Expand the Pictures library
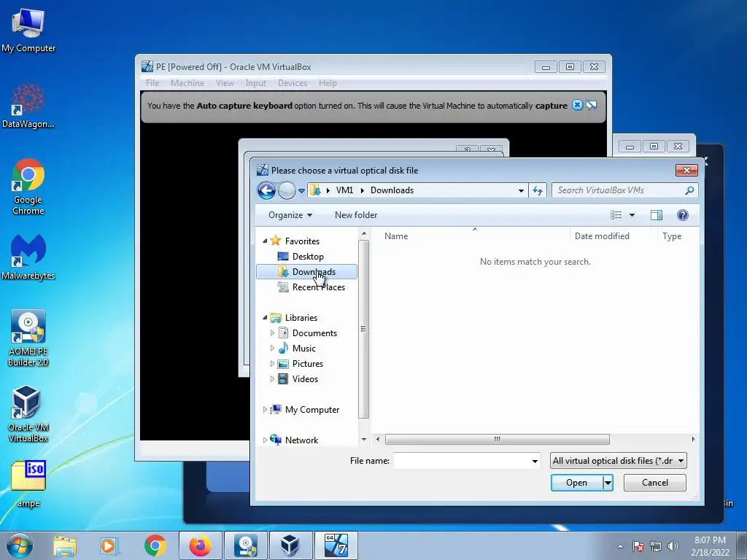The height and width of the screenshot is (560, 747). tap(272, 363)
